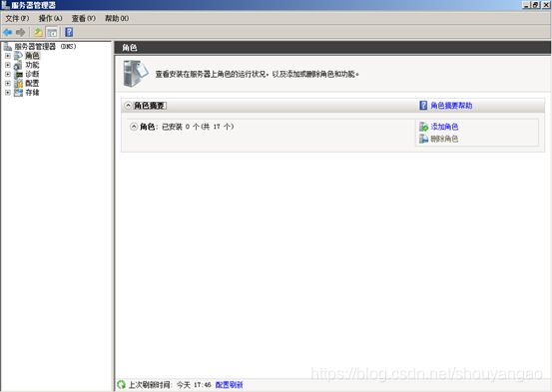Click the 配置 tree node icon
This screenshot has width=552, height=392.
pos(18,84)
